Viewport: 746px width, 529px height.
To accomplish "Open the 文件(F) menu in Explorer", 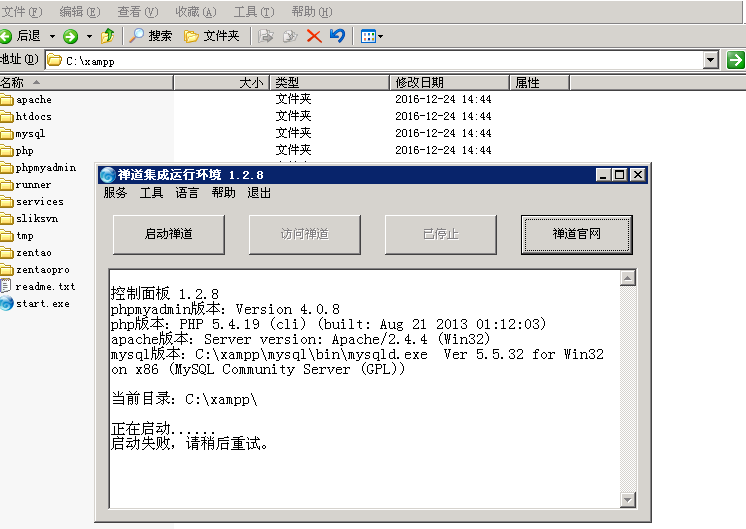I will coord(21,11).
